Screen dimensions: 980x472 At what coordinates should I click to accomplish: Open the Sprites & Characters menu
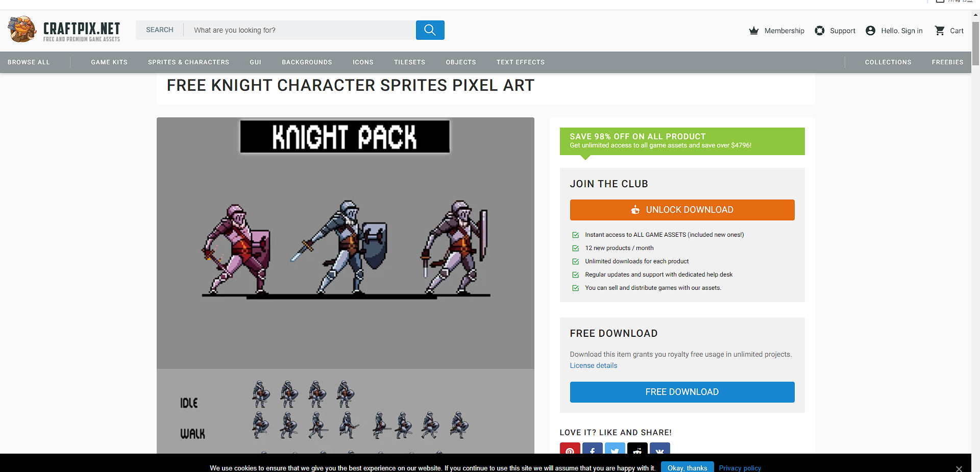(x=188, y=62)
